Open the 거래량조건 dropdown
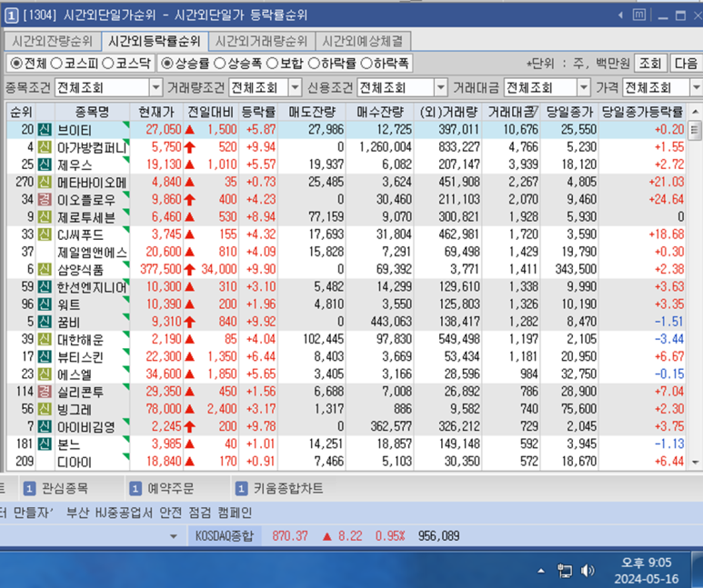Image resolution: width=703 pixels, height=588 pixels. click(295, 87)
